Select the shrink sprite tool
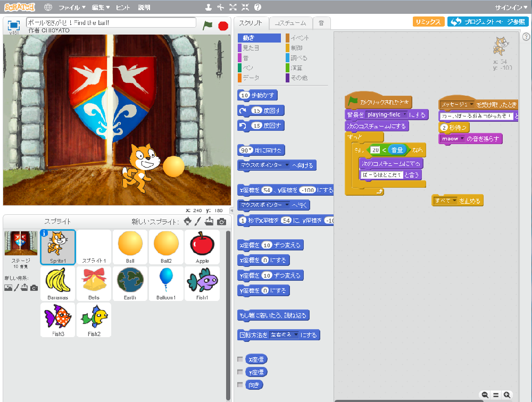532x402 pixels. point(245,7)
